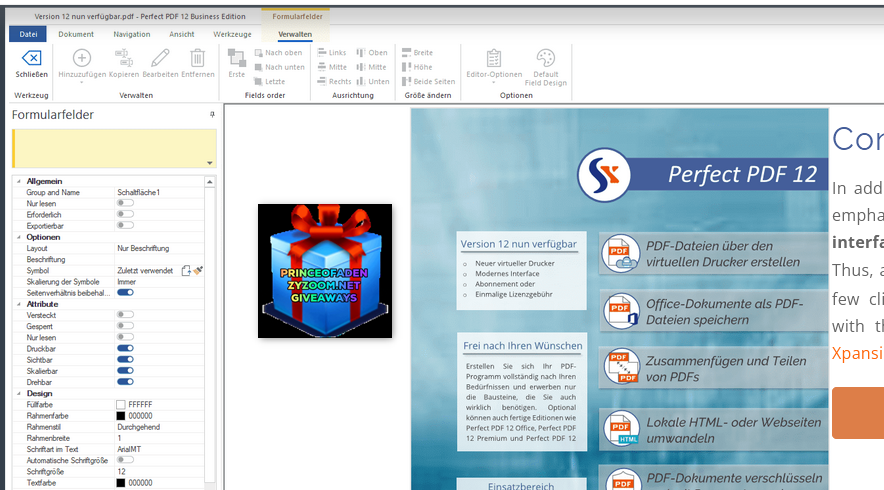This screenshot has width=884, height=490.
Task: Click Default Field Design palette icon
Action: [545, 58]
